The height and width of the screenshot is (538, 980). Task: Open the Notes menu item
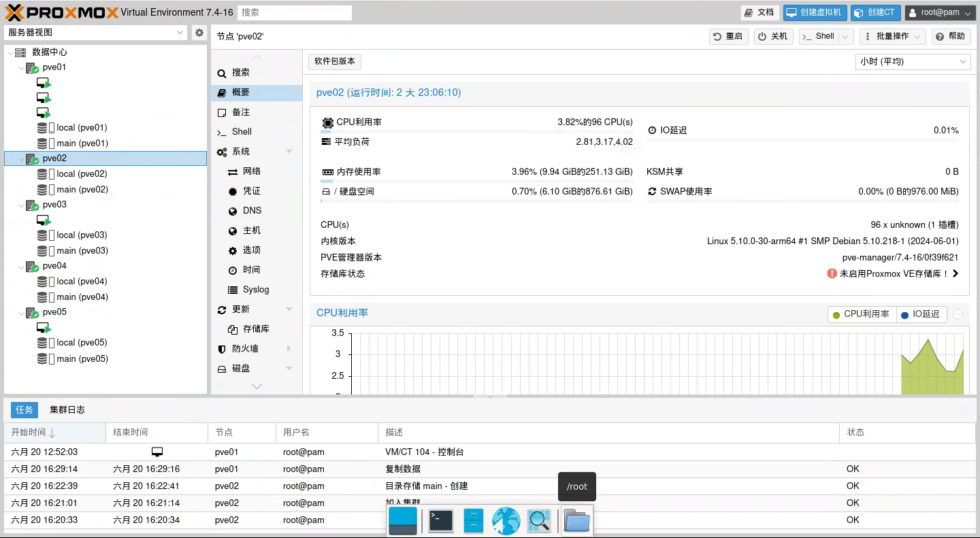(257, 112)
